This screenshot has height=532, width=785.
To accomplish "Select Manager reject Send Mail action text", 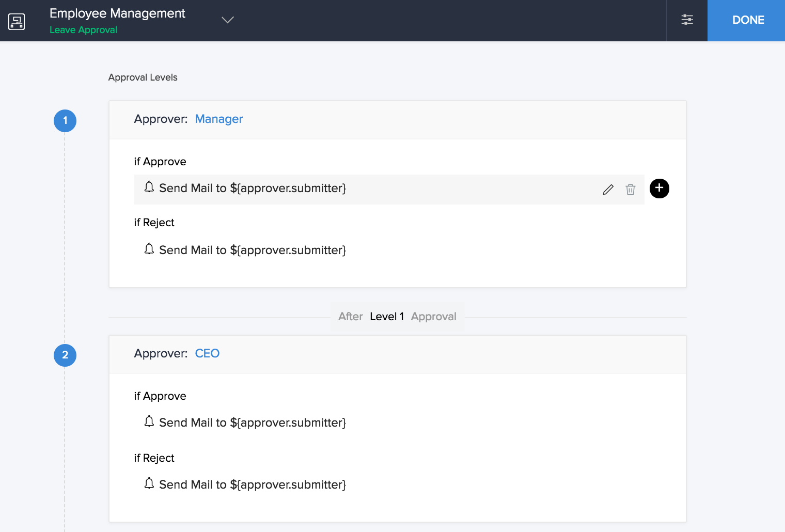I will click(x=253, y=251).
